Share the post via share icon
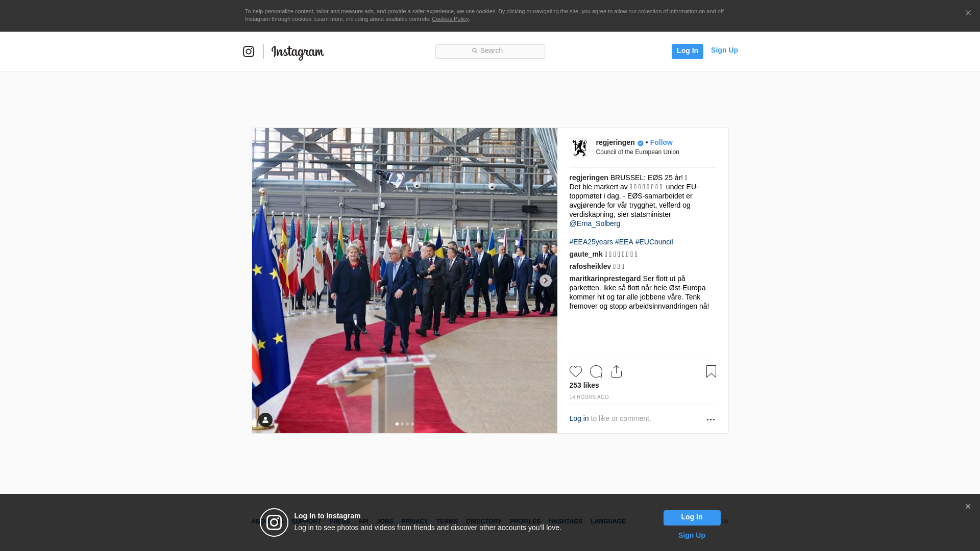The height and width of the screenshot is (551, 980). [617, 371]
